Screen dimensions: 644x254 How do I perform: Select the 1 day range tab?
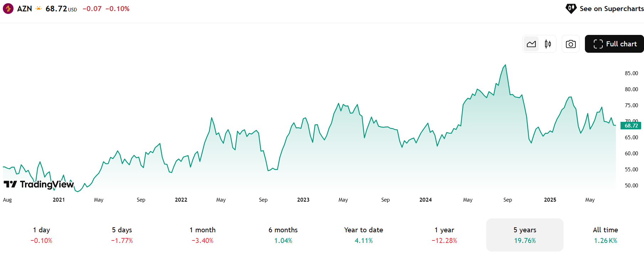point(42,235)
